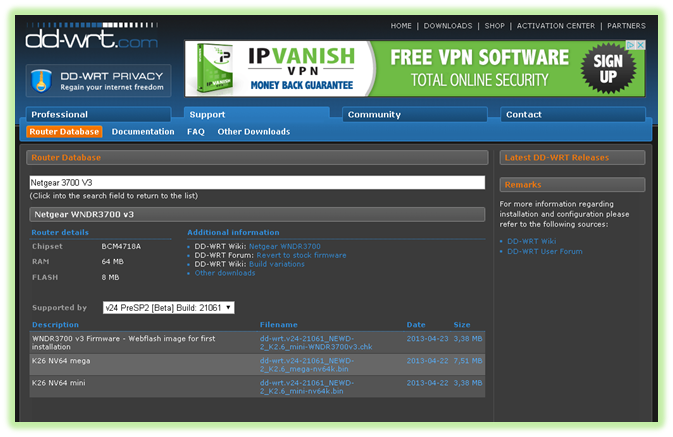Open Build variations wiki link

(x=277, y=264)
